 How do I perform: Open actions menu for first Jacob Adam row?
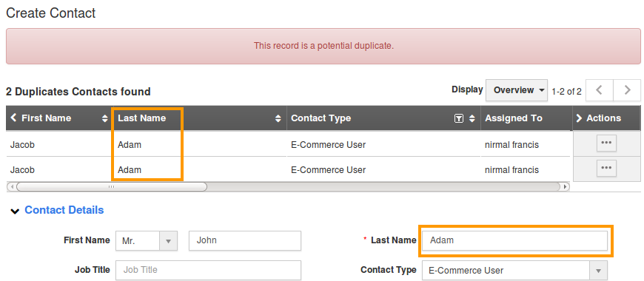[x=606, y=143]
